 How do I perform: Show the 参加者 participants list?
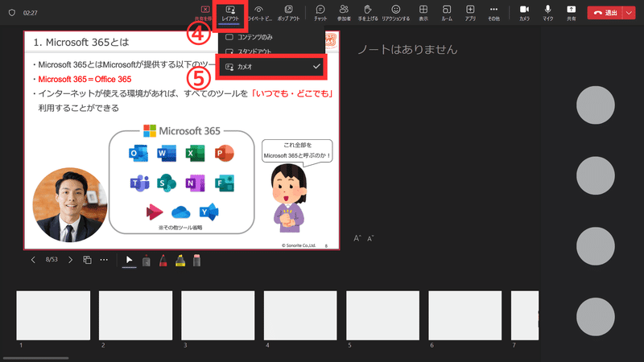344,13
